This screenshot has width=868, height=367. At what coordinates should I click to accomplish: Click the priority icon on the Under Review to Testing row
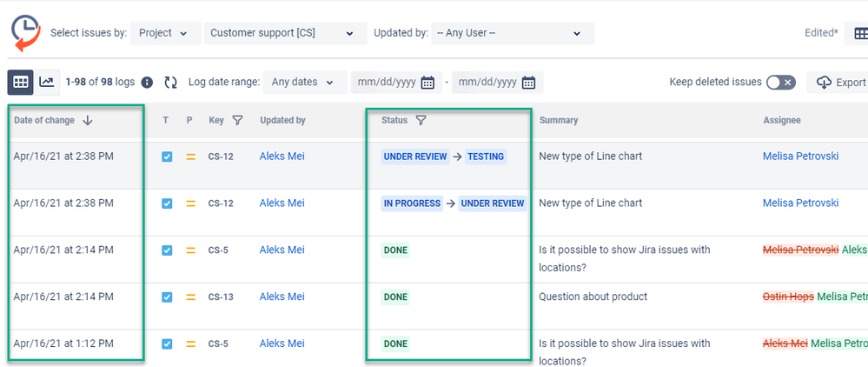click(x=191, y=157)
